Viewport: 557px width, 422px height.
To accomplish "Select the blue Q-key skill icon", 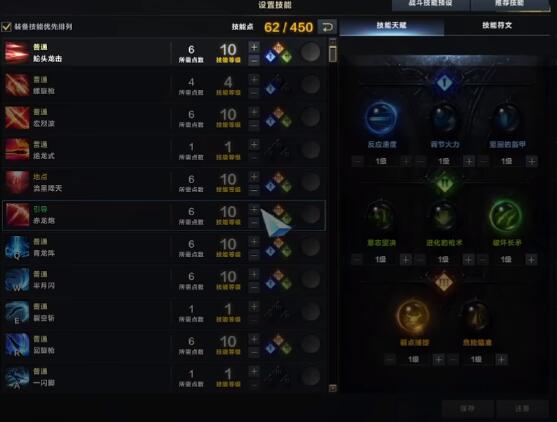I will coord(17,248).
